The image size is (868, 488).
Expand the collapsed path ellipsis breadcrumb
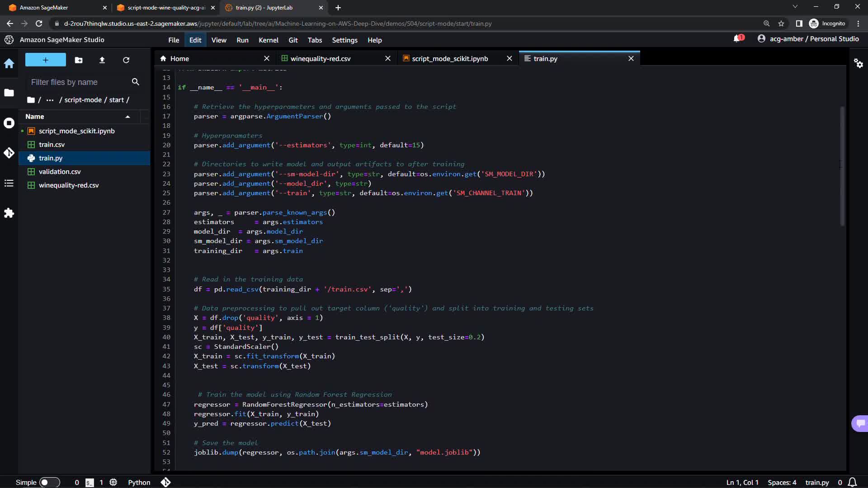point(50,100)
